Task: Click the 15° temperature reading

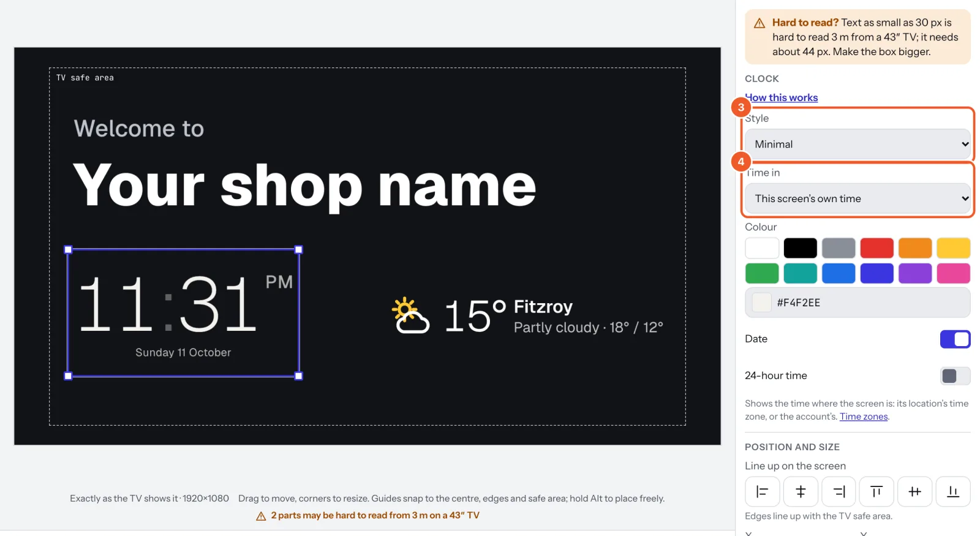Action: tap(475, 316)
